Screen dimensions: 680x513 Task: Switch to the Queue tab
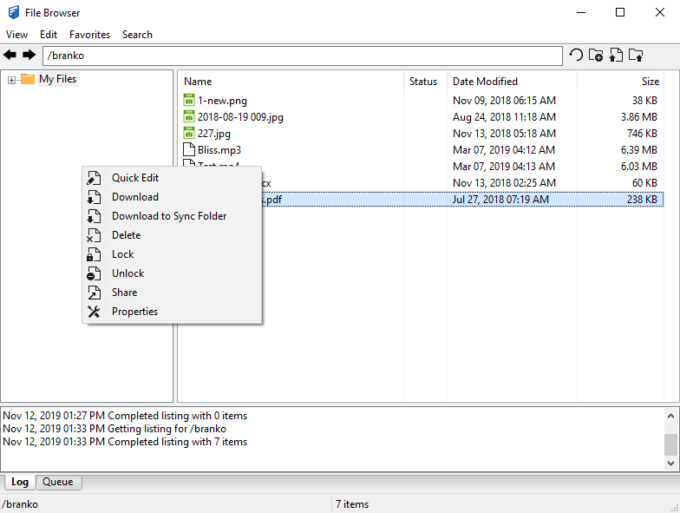pos(57,482)
